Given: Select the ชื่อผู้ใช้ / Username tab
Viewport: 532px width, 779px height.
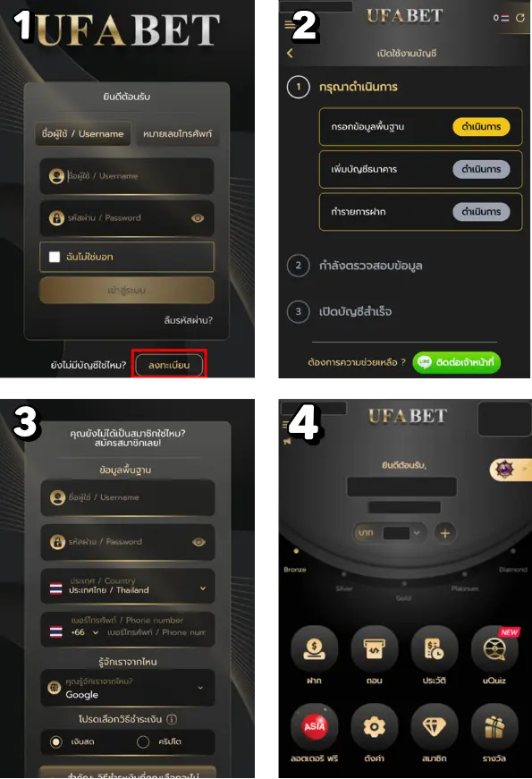Looking at the screenshot, I should pos(82,133).
